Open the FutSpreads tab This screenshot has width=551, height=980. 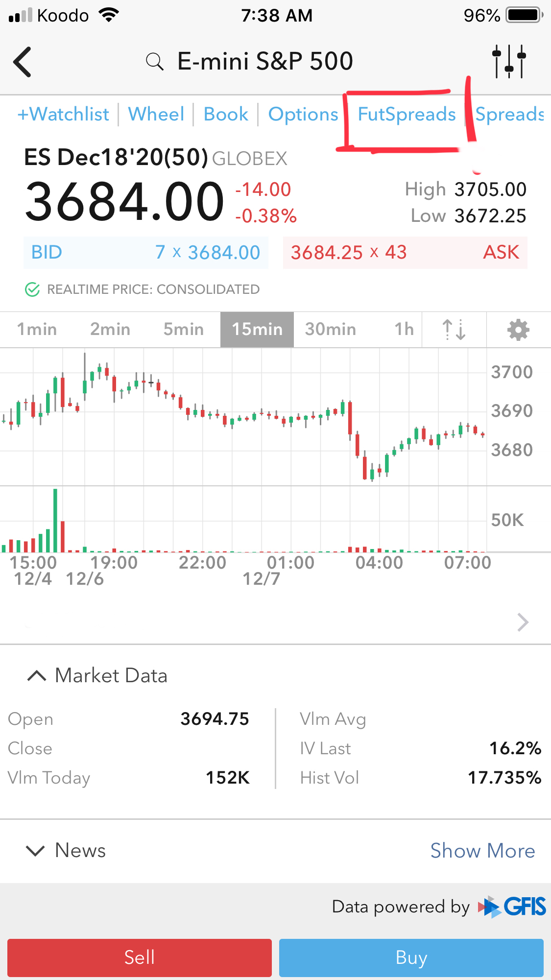click(407, 115)
